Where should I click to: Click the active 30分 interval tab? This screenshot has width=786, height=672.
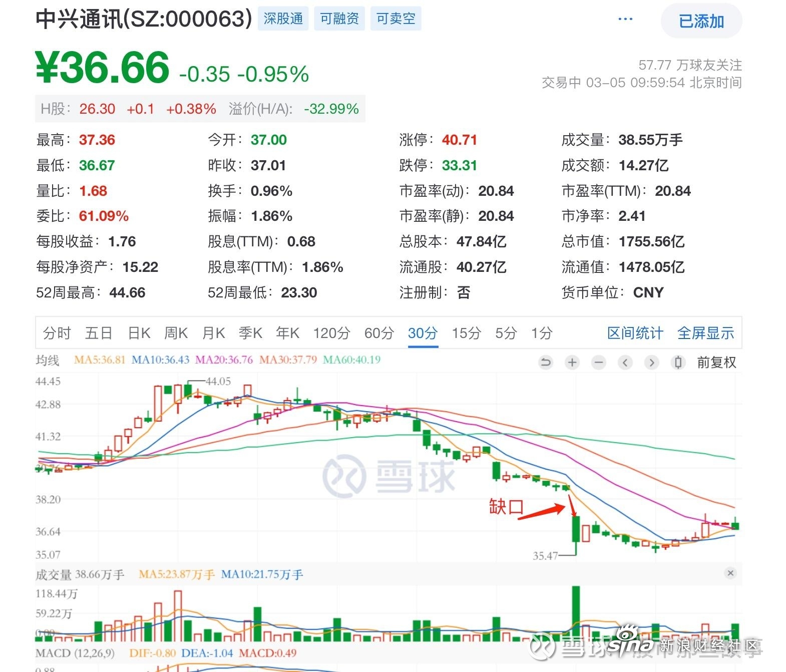[x=423, y=333]
